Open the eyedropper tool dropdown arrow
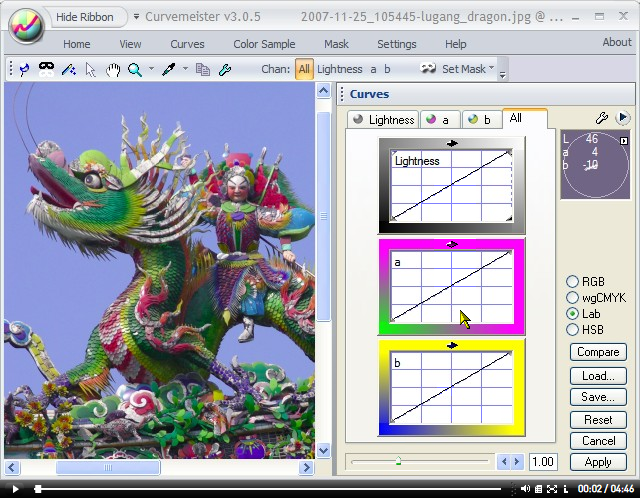The image size is (640, 498). tap(185, 69)
